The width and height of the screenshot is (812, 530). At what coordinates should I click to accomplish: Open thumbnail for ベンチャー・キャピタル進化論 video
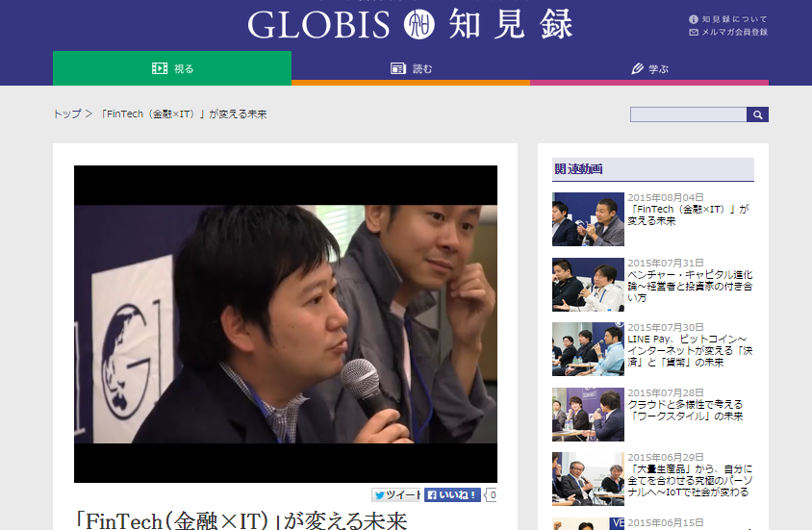(x=588, y=284)
